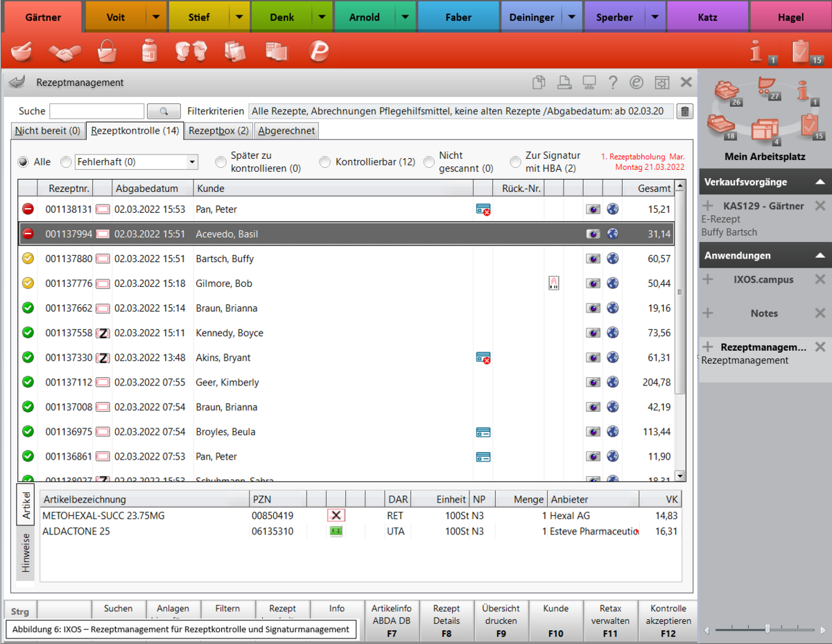Expand the KAS129 - Gärtner entry with plus
This screenshot has height=644, width=832.
pyautogui.click(x=708, y=206)
